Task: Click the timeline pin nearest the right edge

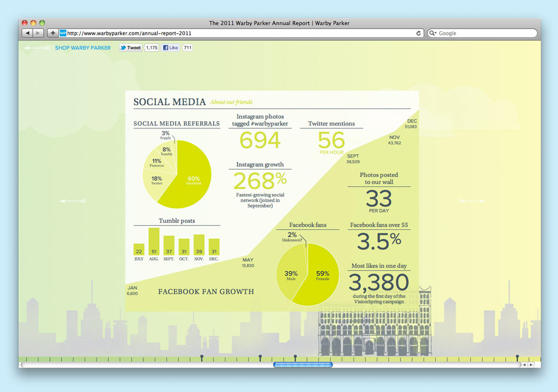Action: (x=517, y=357)
